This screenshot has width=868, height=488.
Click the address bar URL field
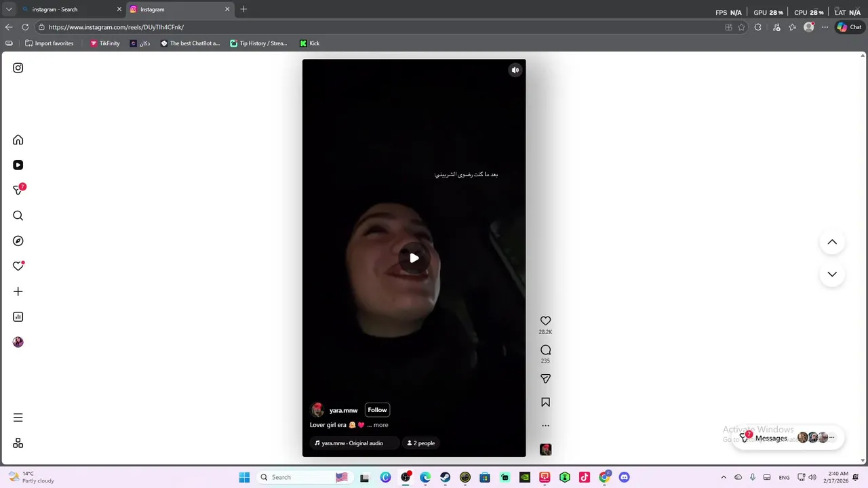380,27
